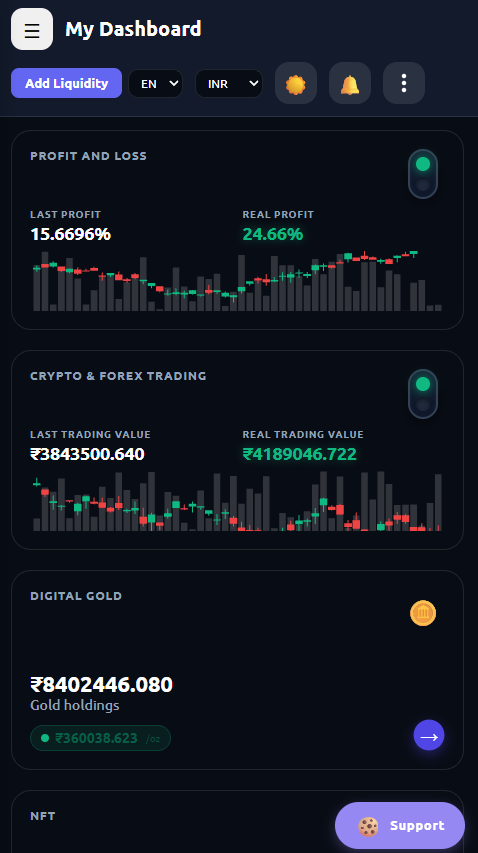
Task: Expand the EN language dropdown
Action: pos(156,84)
